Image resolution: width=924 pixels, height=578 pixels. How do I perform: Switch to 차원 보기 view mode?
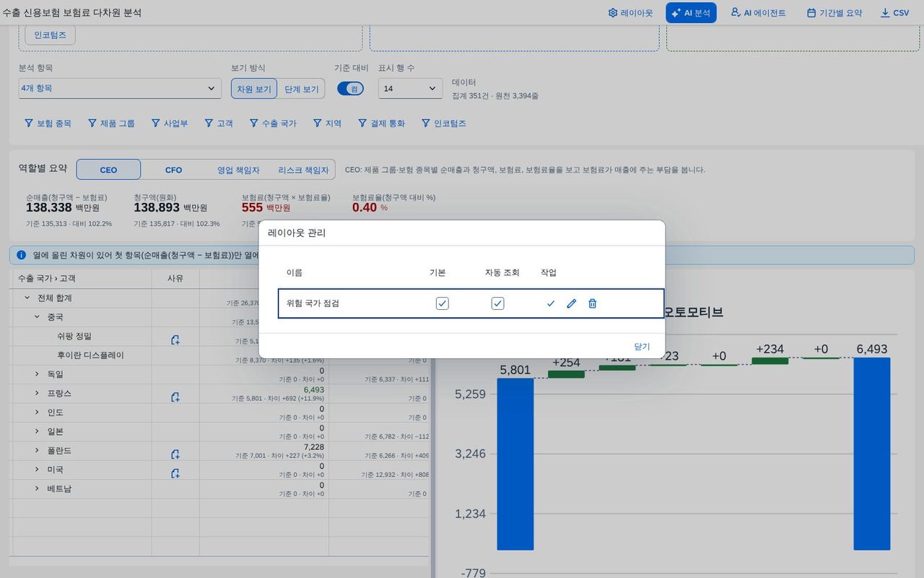[254, 89]
